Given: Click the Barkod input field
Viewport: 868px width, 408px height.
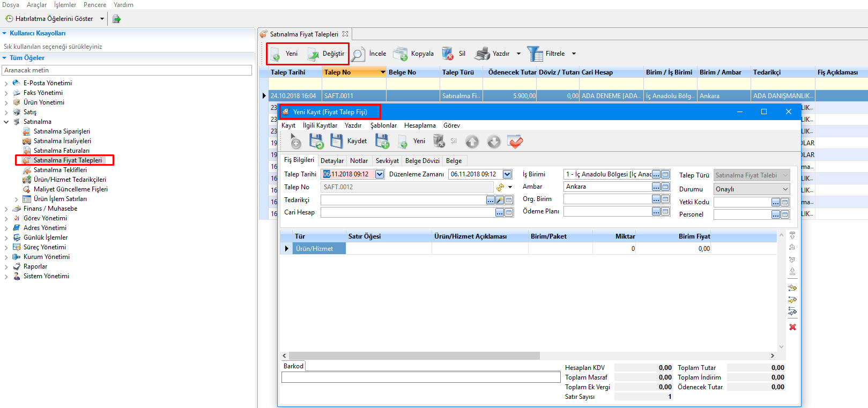Looking at the screenshot, I should tap(421, 377).
